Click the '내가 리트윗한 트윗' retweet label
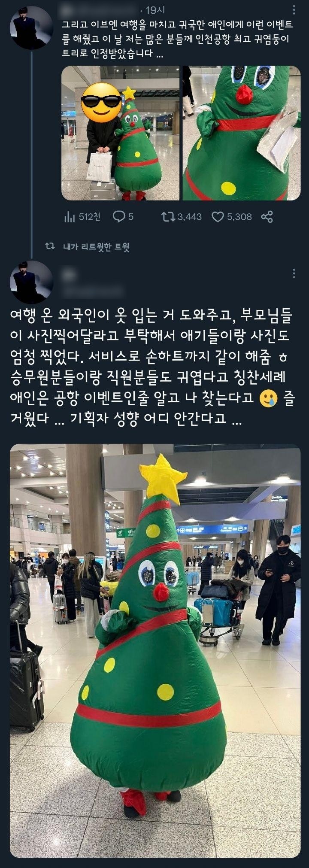The image size is (309, 868). [x=96, y=247]
